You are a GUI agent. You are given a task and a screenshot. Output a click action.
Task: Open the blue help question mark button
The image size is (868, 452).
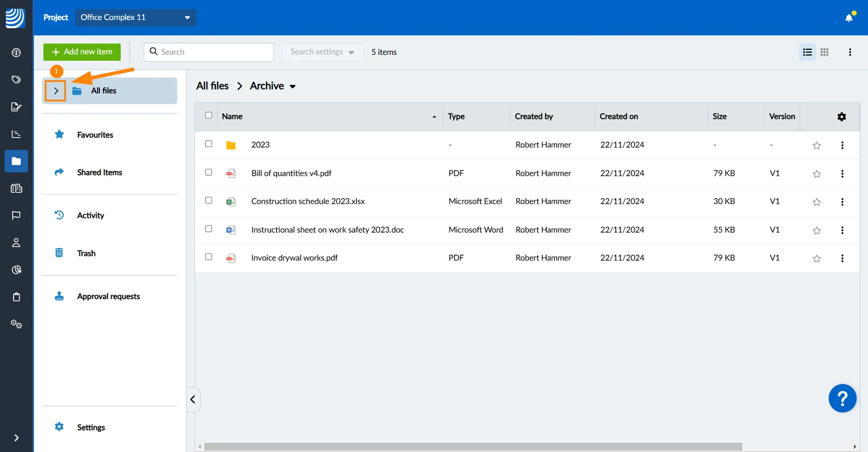tap(843, 399)
